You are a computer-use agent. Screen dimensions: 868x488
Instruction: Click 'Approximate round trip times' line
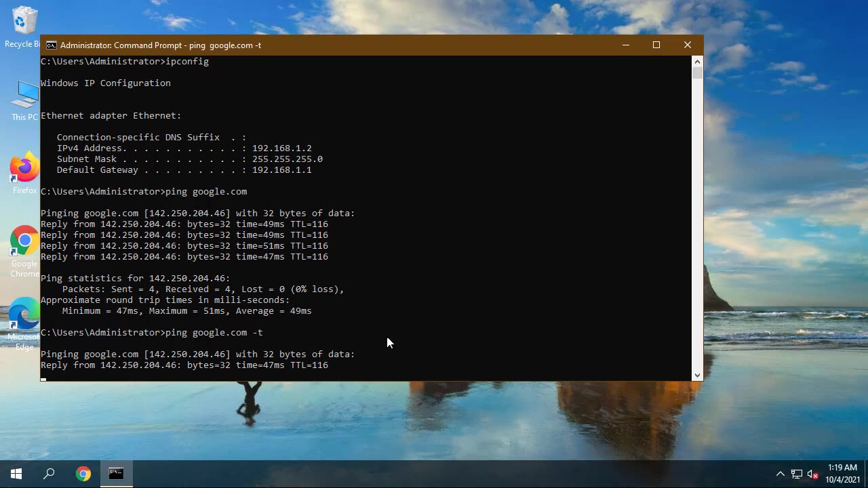(165, 300)
